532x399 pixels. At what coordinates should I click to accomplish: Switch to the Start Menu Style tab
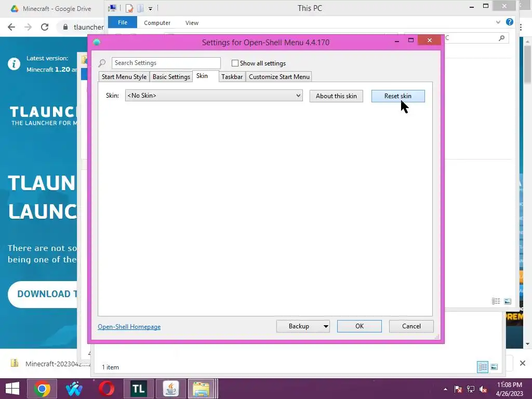pyautogui.click(x=124, y=77)
